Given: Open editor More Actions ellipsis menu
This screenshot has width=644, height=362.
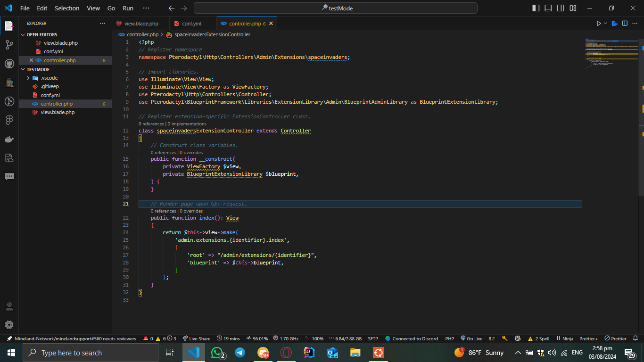Looking at the screenshot, I should click(x=635, y=23).
